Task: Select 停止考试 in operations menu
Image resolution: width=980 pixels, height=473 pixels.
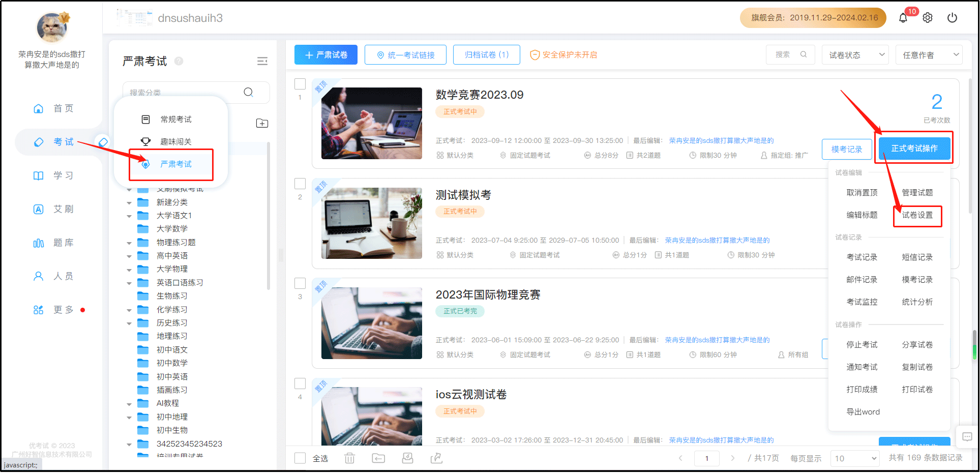Action: (862, 345)
